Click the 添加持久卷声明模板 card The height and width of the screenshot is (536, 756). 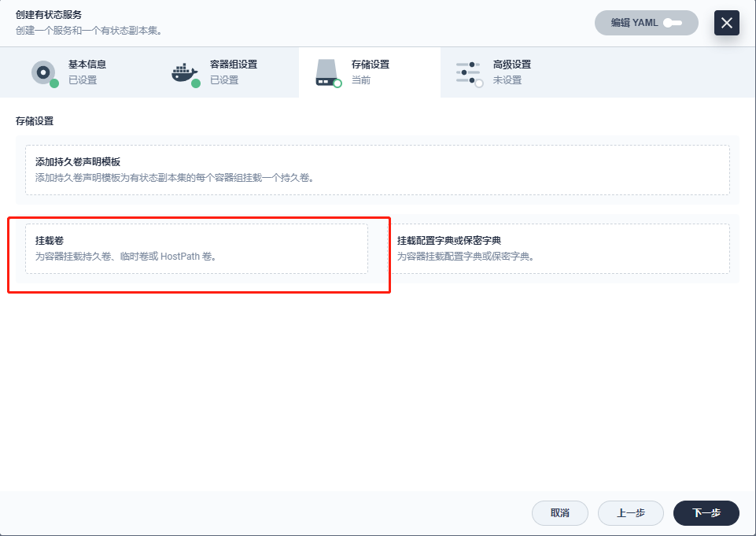pos(378,170)
